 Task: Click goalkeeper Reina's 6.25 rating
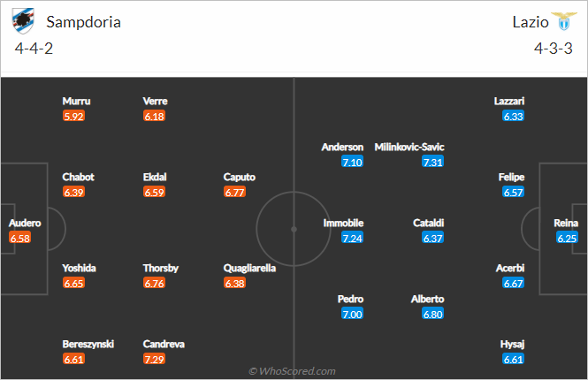point(566,239)
